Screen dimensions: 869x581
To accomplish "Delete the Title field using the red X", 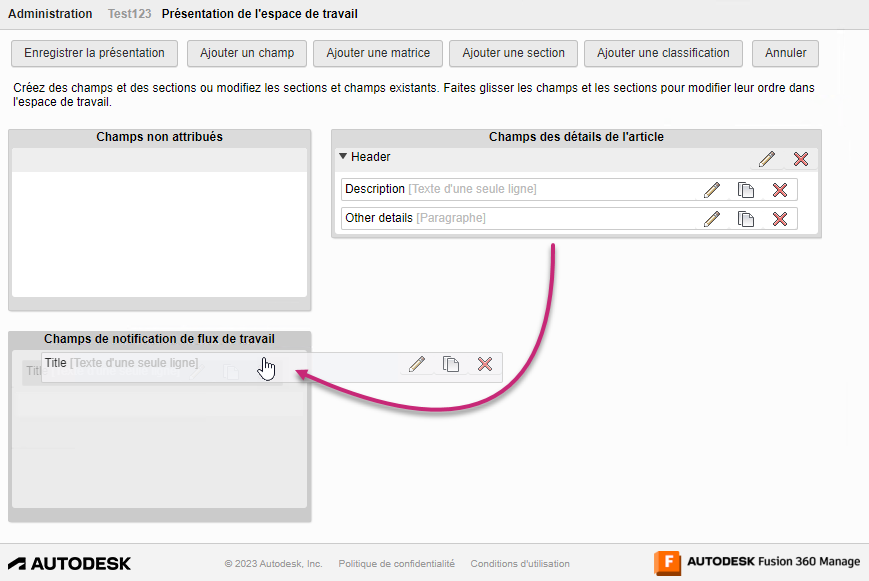I will [x=486, y=364].
